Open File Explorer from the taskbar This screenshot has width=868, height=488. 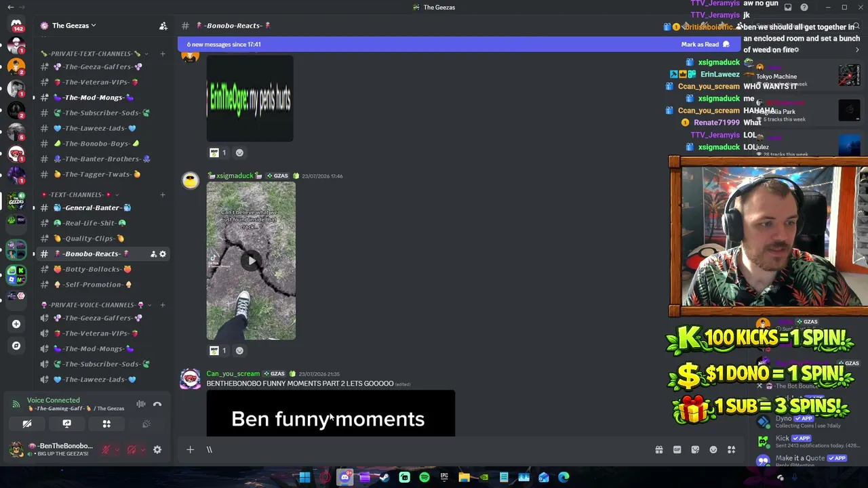point(464,477)
